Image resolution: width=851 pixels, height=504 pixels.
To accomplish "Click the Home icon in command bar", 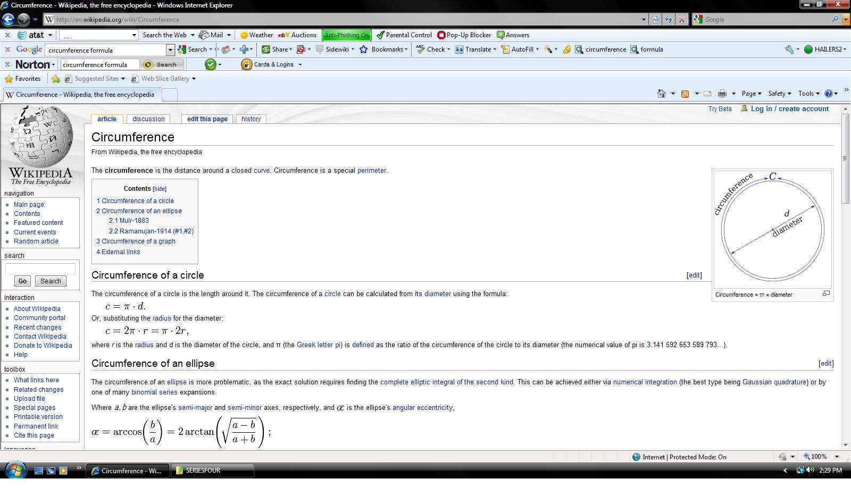I will pos(661,94).
